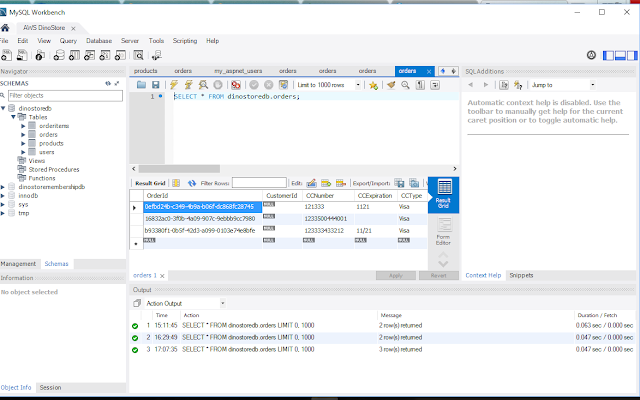The width and height of the screenshot is (640, 400).
Task: Switch to Management tab in navigator
Action: 18,264
